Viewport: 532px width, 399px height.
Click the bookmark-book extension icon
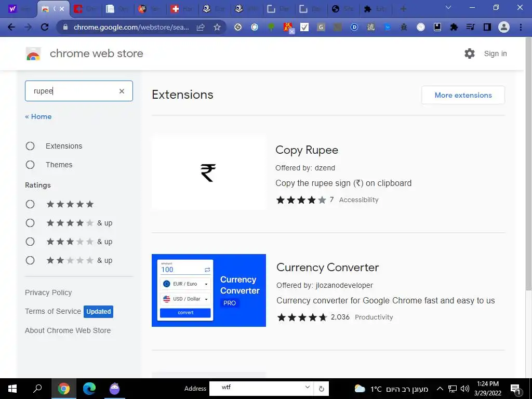437,27
